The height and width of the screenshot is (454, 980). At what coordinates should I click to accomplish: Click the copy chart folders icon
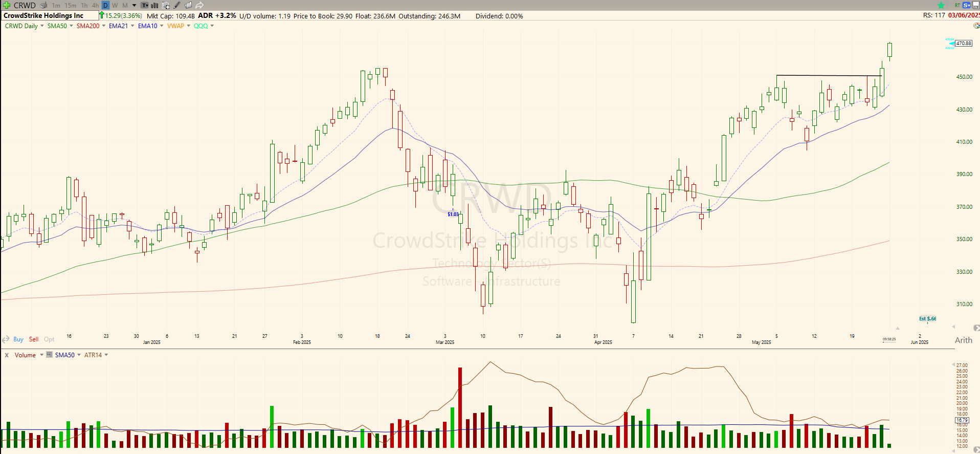(188, 5)
